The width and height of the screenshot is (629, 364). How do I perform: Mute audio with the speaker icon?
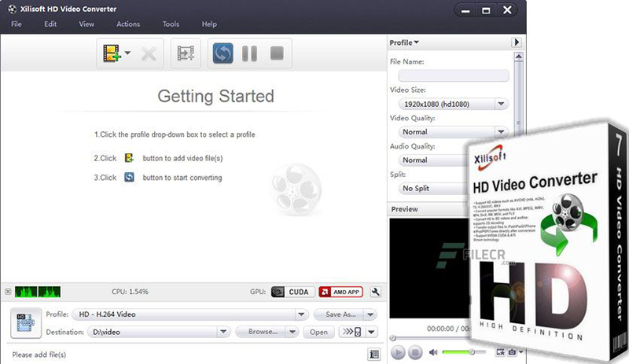pos(433,352)
